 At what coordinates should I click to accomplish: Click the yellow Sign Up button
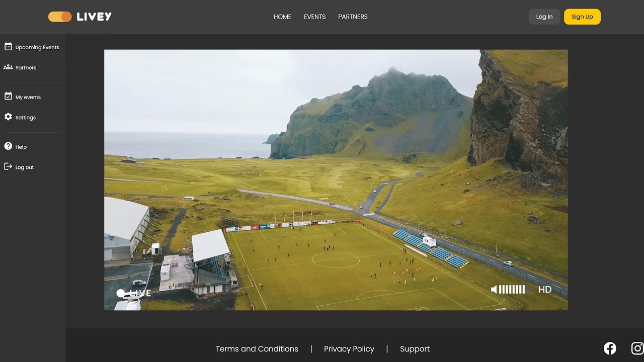(x=582, y=17)
